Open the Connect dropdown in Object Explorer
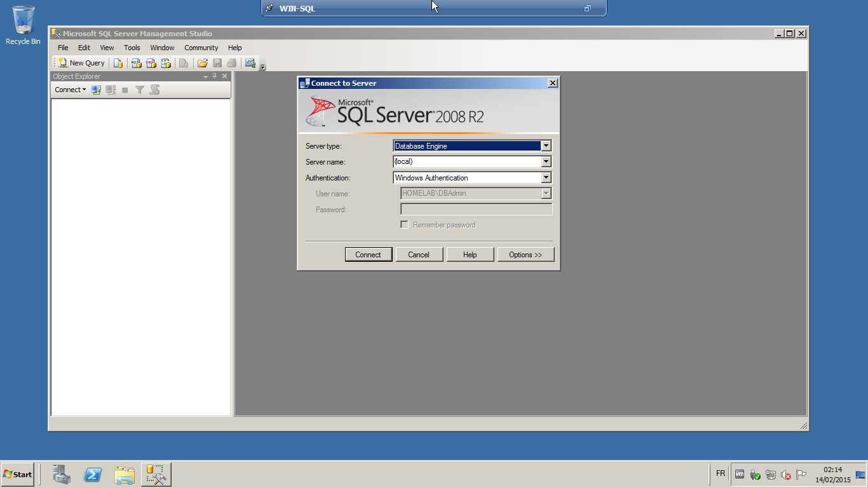Viewport: 868px width, 488px height. click(x=70, y=90)
